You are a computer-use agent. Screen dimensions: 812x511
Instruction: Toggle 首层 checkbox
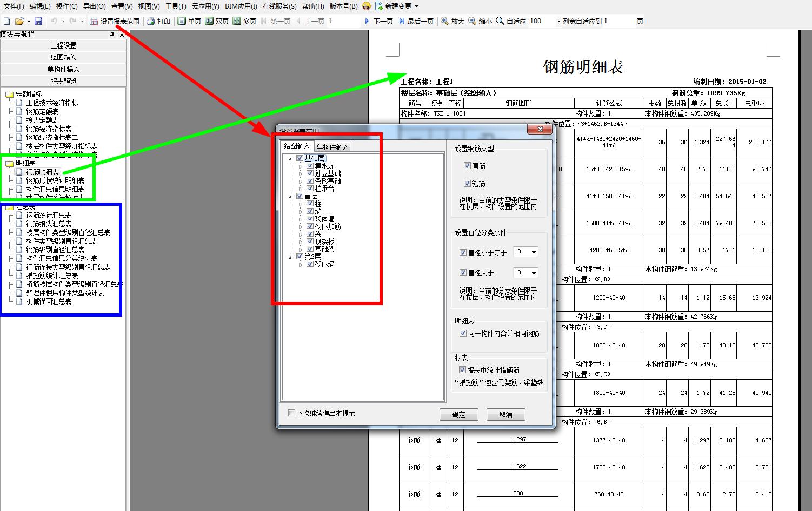[x=300, y=196]
